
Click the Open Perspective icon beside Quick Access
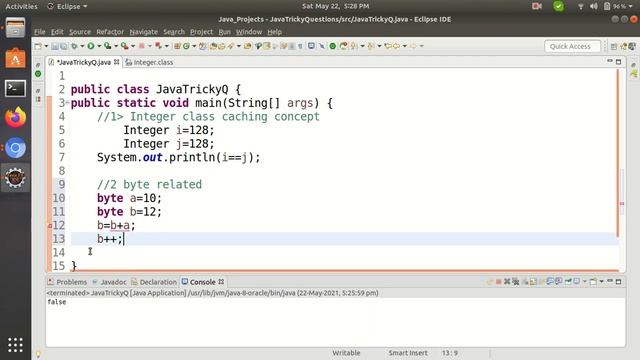pyautogui.click(x=613, y=47)
